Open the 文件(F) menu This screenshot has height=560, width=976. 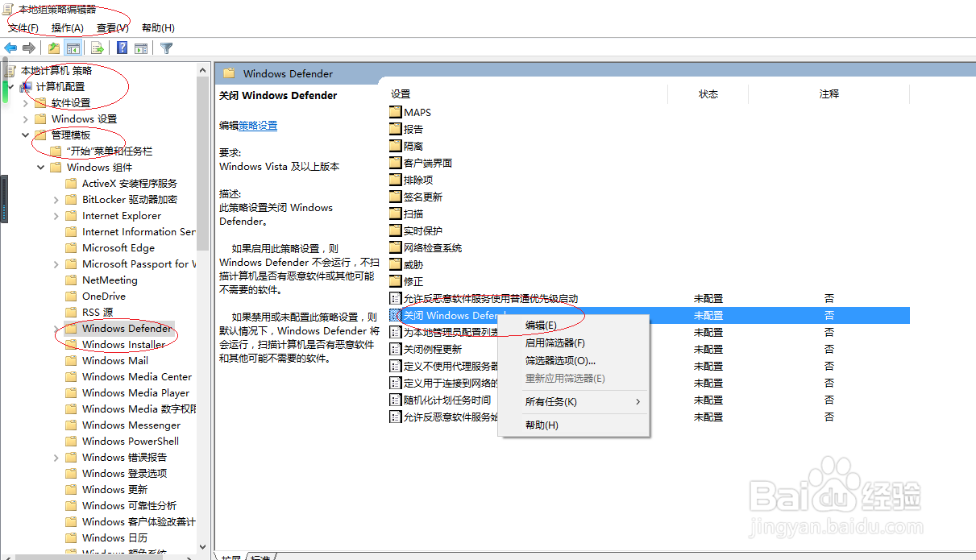23,28
